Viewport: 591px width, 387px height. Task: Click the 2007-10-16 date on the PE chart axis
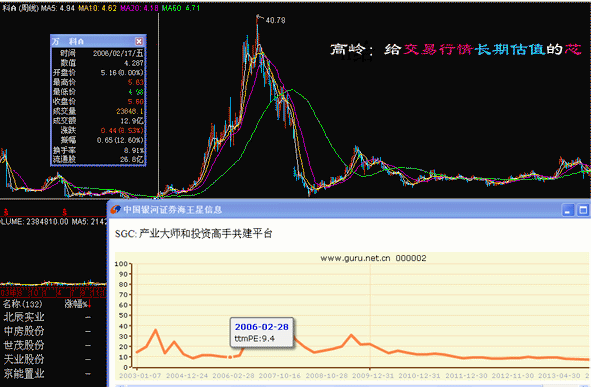(280, 376)
